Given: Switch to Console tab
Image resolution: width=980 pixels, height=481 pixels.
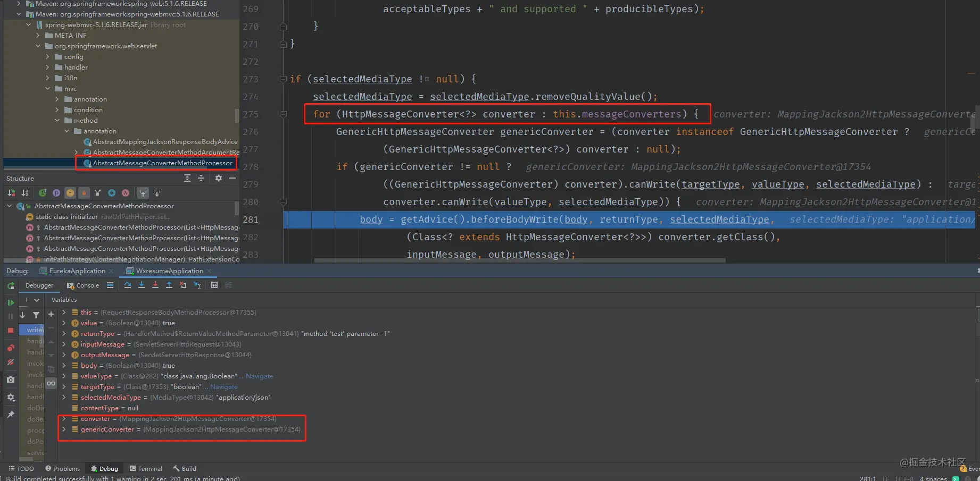Looking at the screenshot, I should pyautogui.click(x=83, y=285).
